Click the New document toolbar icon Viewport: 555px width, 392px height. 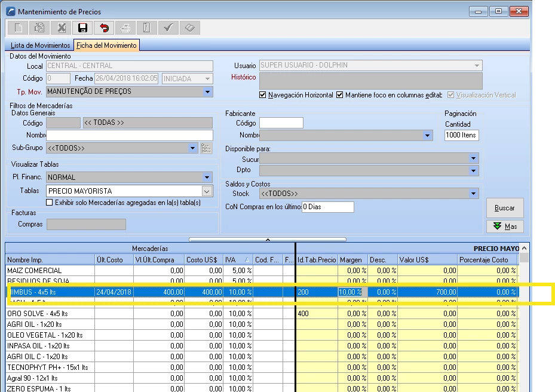point(18,27)
